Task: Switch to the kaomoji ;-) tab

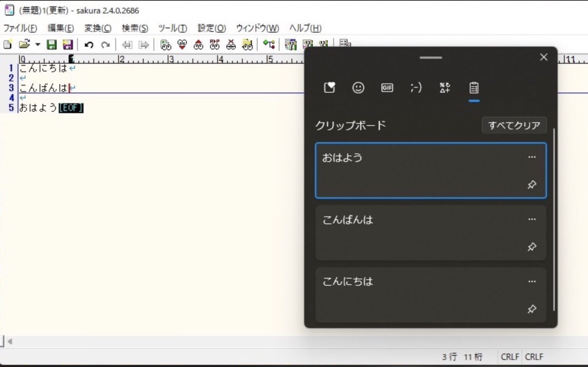Action: click(x=416, y=88)
